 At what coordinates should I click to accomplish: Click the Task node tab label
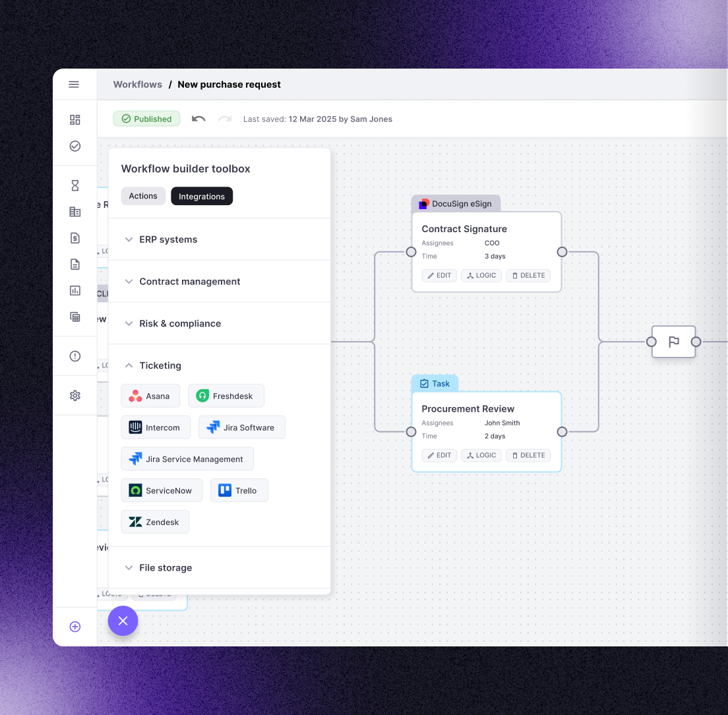point(440,383)
